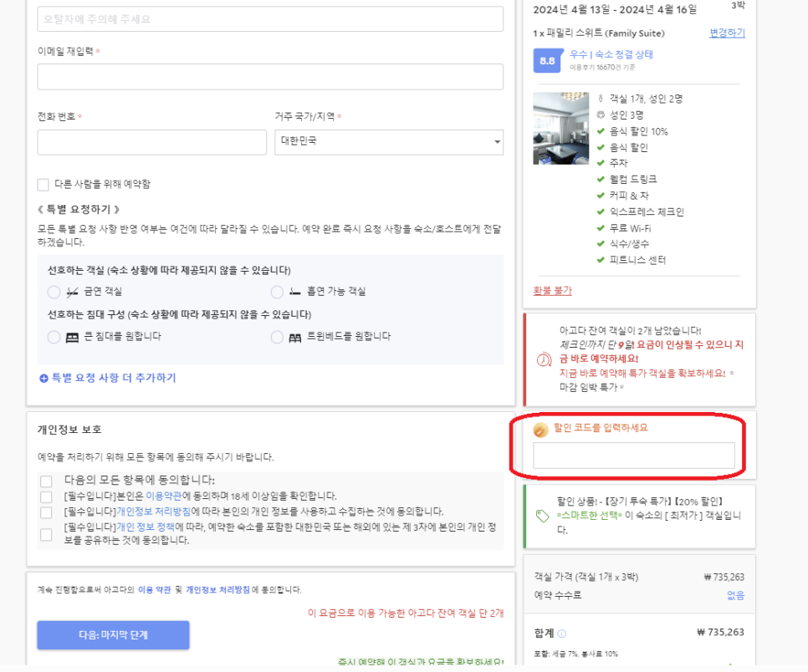Check the 이용약관 18세 이상 agreement checkbox
This screenshot has height=672, width=808.
[x=46, y=497]
